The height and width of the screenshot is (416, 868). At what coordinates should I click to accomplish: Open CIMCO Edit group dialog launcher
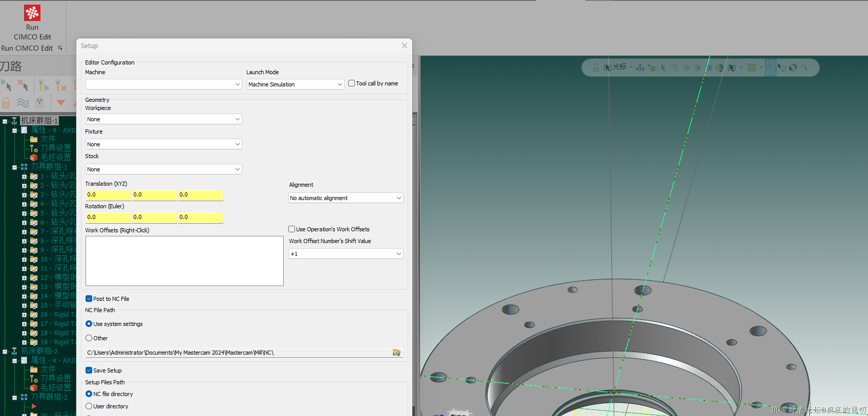coord(60,48)
